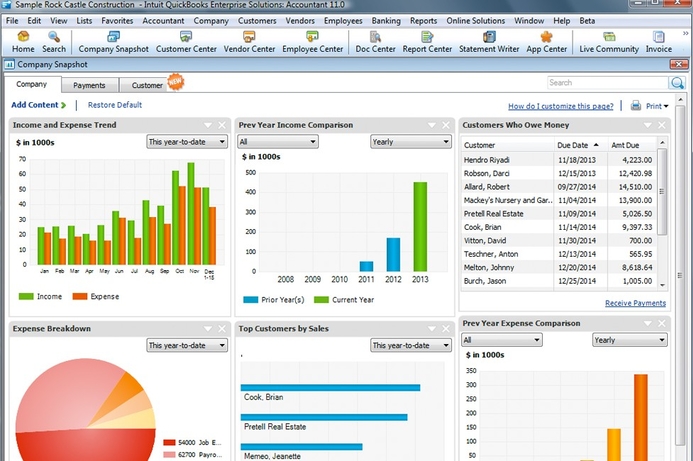Select Pretell Real Estate in owe list
Image resolution: width=693 pixels, height=461 pixels.
pyautogui.click(x=559, y=213)
